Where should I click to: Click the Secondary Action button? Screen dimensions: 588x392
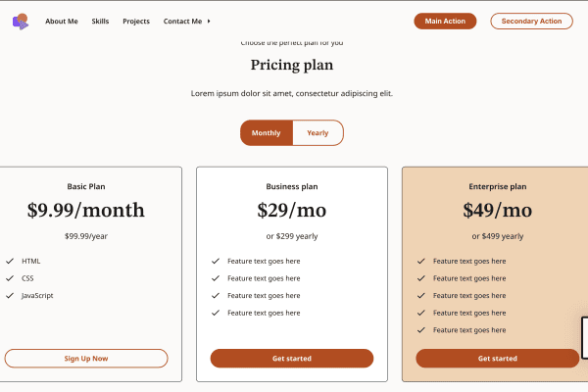point(531,21)
